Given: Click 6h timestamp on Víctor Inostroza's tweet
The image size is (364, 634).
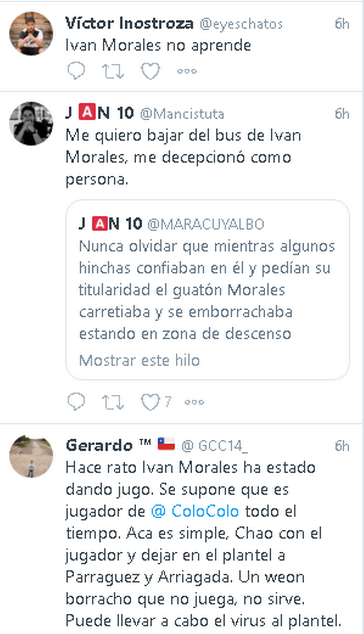Looking at the screenshot, I should click(x=342, y=24).
